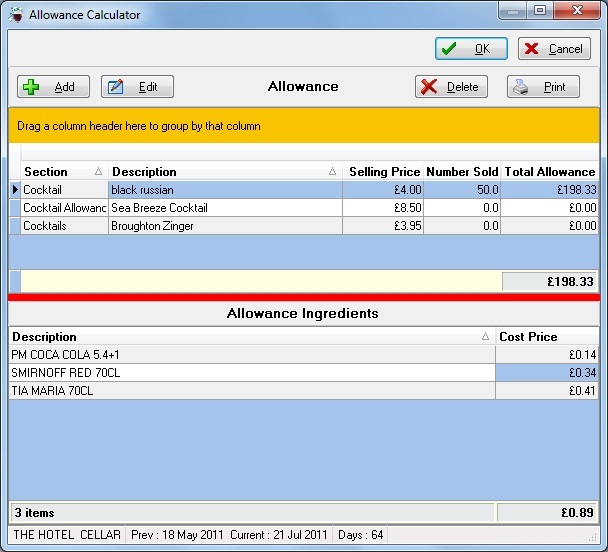Click the £0.14 cost price cell
This screenshot has width=608, height=552.
click(547, 354)
